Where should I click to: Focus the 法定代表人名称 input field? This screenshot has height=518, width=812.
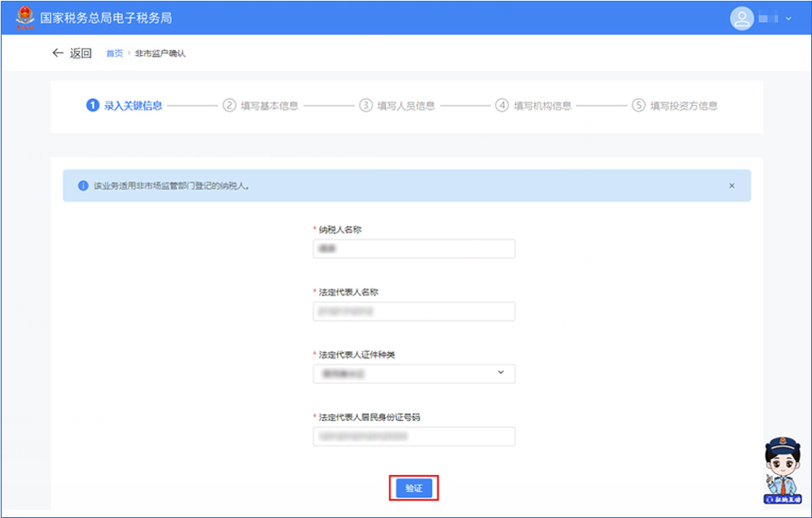pyautogui.click(x=414, y=311)
